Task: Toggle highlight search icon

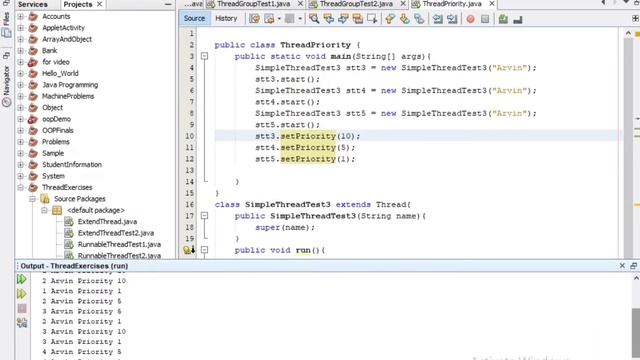Action: (x=358, y=19)
